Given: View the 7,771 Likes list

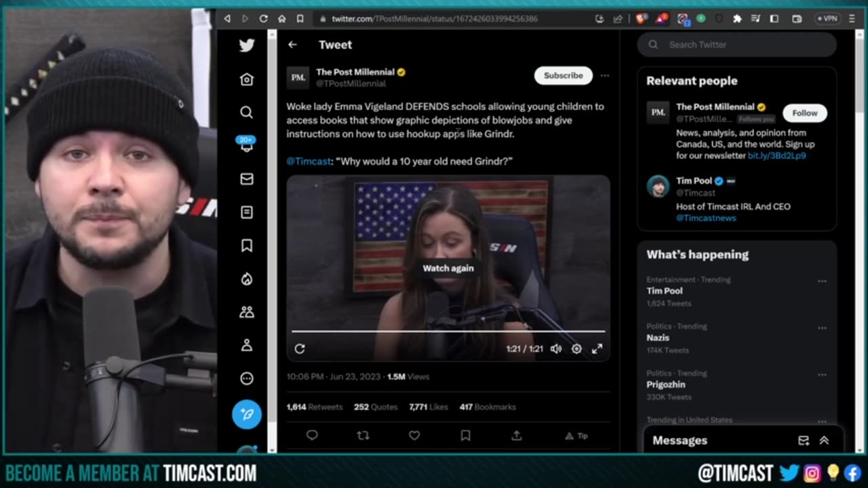Looking at the screenshot, I should pos(429,407).
